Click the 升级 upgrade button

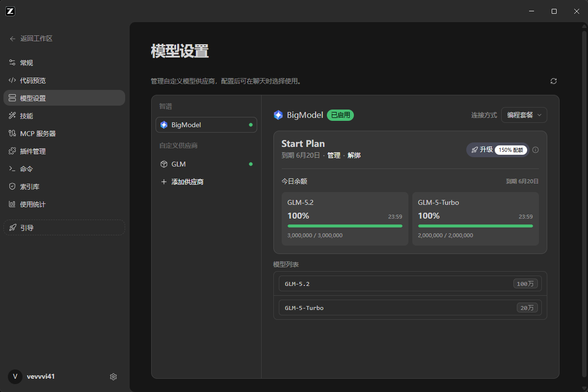(498, 150)
